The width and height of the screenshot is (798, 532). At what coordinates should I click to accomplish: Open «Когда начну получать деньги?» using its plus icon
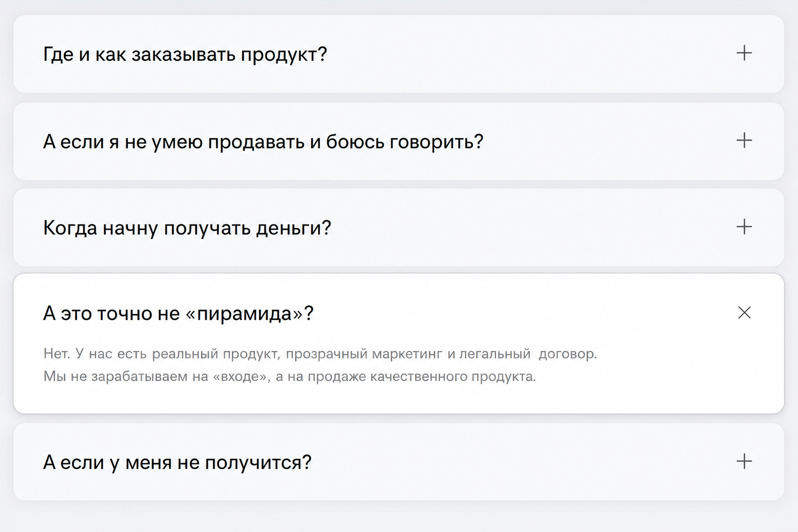pos(744,227)
